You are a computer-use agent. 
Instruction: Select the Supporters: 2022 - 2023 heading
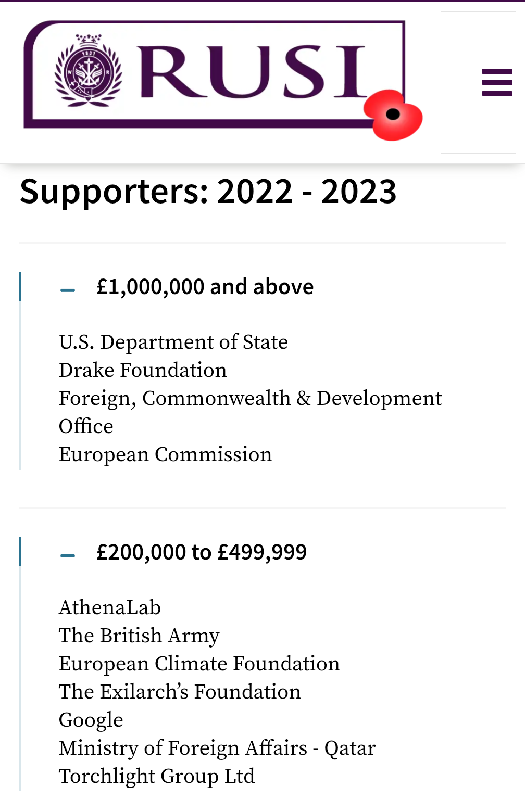(208, 191)
